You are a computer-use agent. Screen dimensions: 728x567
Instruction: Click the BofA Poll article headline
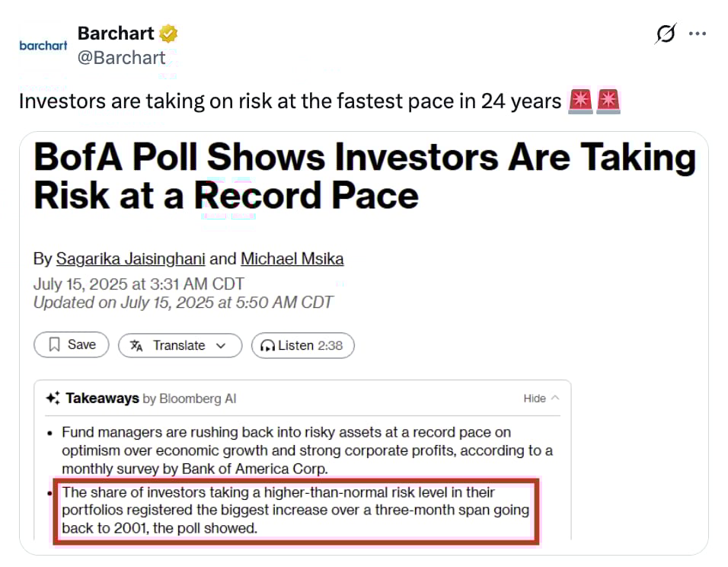[x=365, y=176]
